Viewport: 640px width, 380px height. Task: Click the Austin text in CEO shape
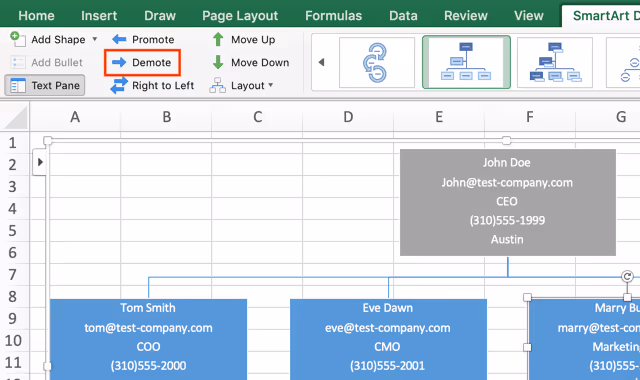pyautogui.click(x=507, y=239)
